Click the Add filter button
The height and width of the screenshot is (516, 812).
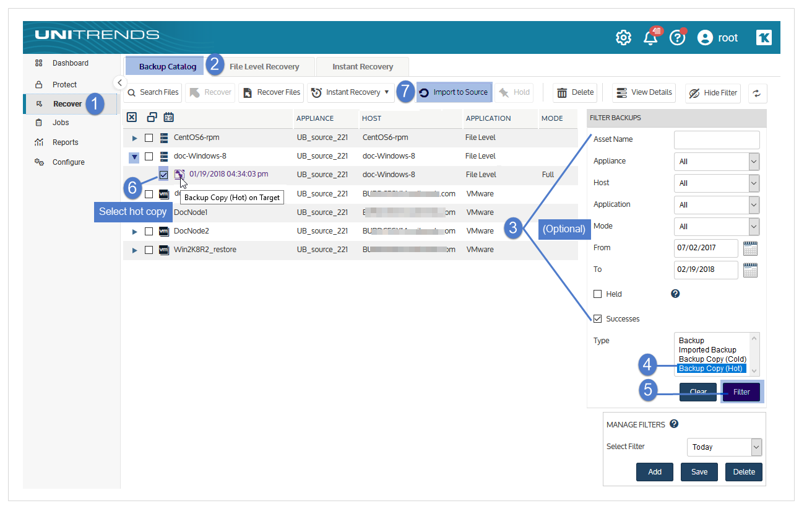[655, 472]
